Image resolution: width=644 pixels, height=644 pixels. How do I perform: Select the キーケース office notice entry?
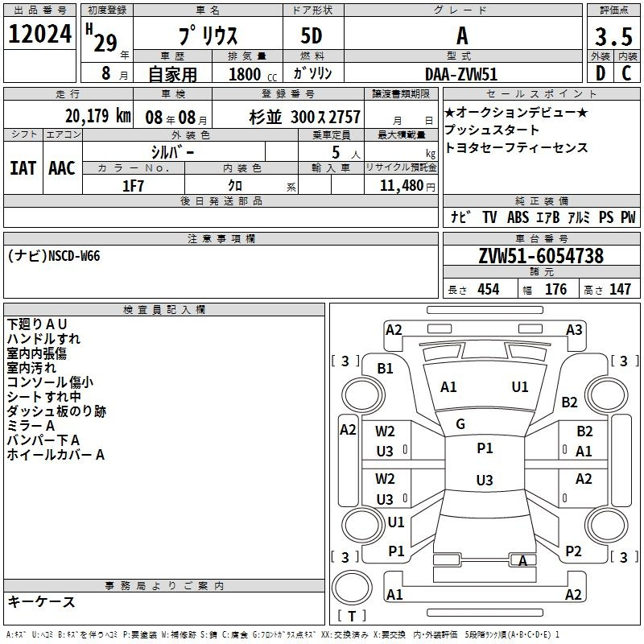42,602
